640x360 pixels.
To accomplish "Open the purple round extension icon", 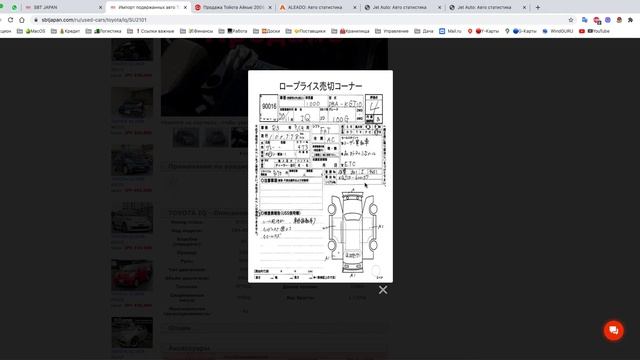I will pyautogui.click(x=608, y=20).
